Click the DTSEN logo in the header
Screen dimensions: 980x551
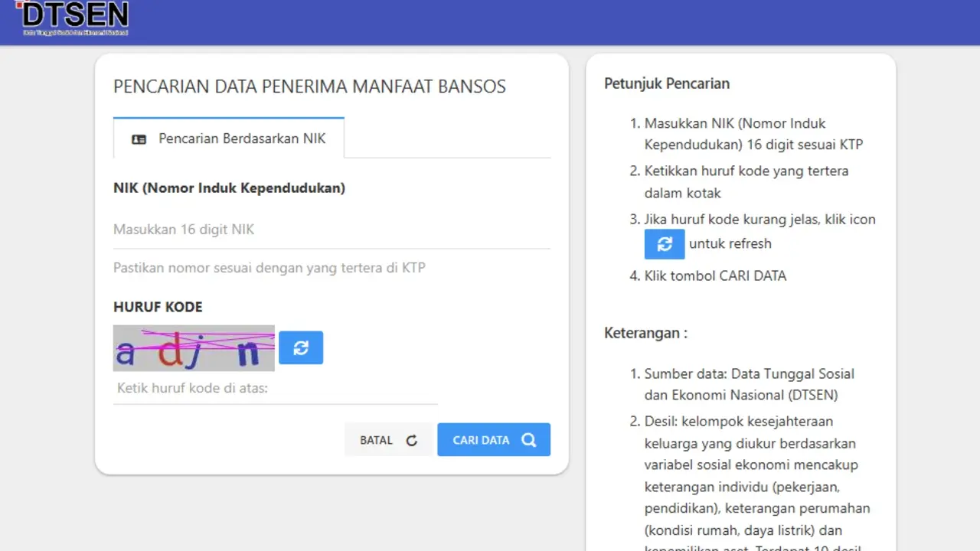coord(73,18)
